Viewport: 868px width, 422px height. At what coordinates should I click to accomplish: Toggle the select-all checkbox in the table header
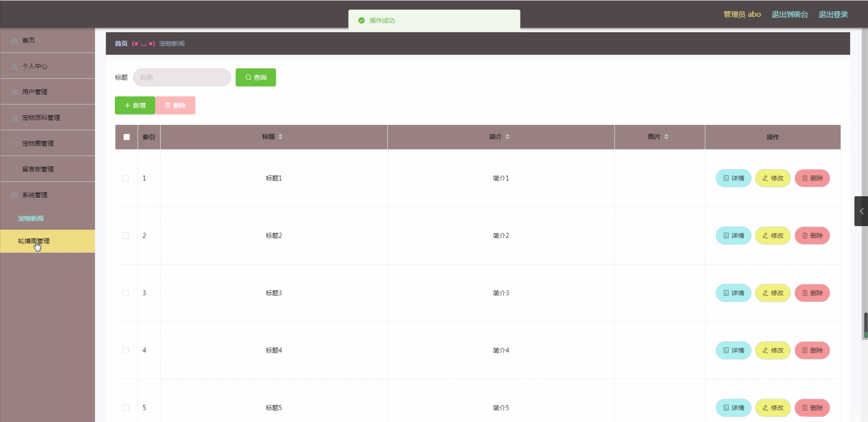[x=127, y=137]
